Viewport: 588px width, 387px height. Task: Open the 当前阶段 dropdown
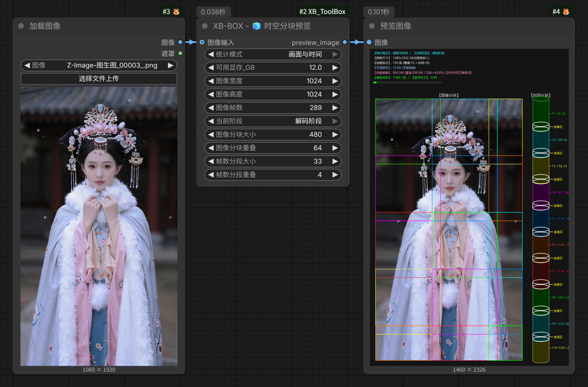click(x=273, y=121)
